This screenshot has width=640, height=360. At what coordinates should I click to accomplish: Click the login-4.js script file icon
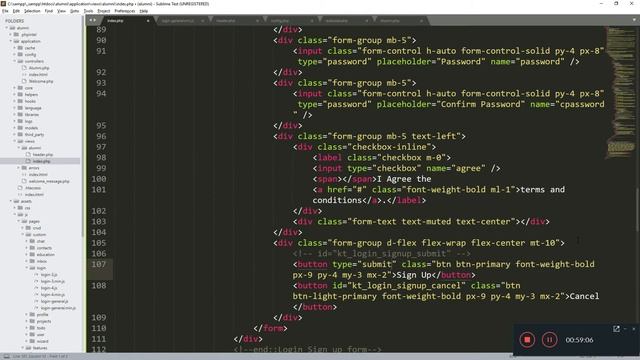pyautogui.click(x=36, y=288)
